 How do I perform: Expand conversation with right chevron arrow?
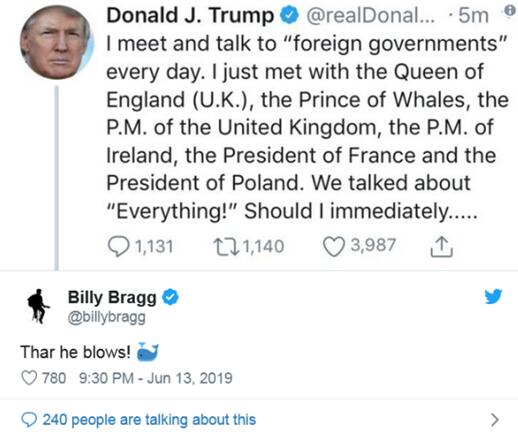click(495, 420)
